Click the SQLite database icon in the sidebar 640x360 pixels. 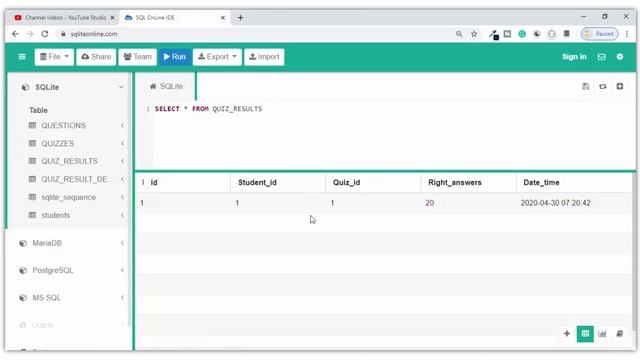click(x=25, y=87)
